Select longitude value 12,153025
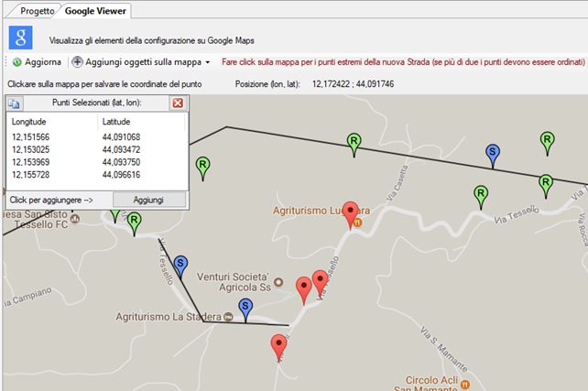 tap(31, 149)
